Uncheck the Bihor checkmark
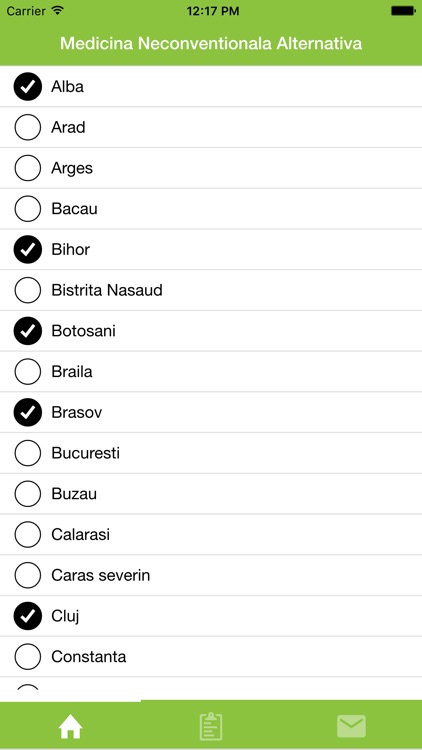The image size is (422, 750). (x=28, y=249)
